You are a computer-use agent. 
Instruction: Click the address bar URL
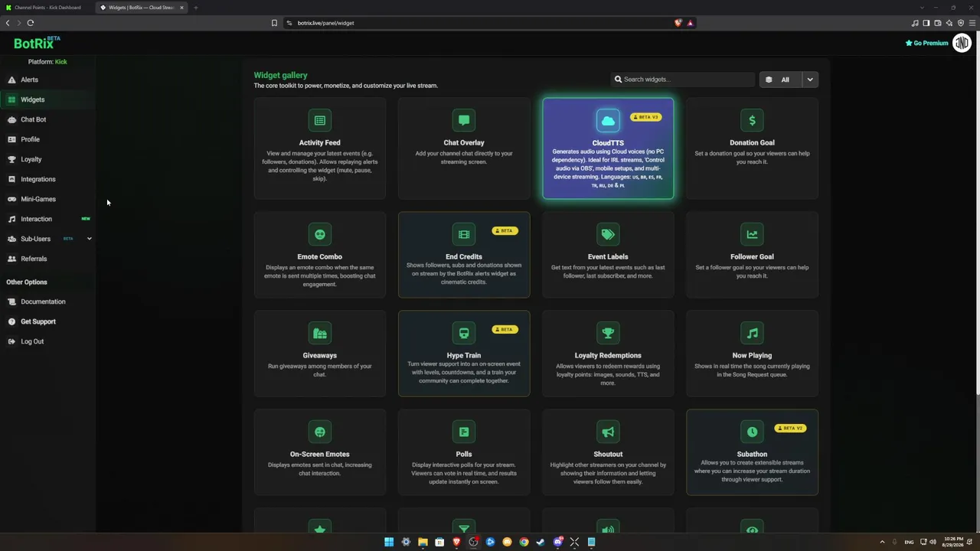coord(325,23)
